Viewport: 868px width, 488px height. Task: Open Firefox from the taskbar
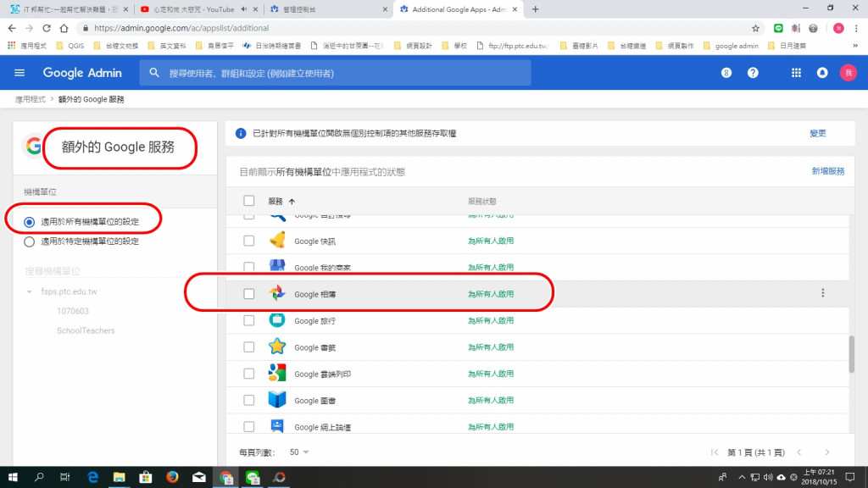coord(172,477)
